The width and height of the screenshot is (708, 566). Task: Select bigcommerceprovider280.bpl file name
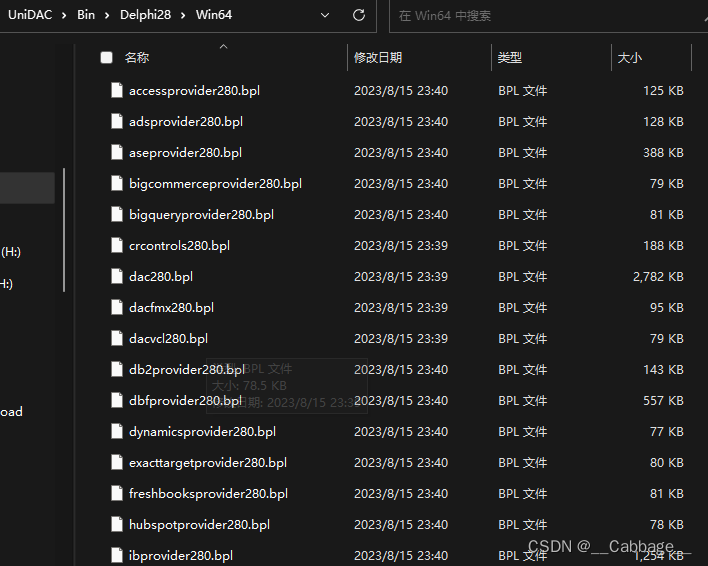(215, 184)
